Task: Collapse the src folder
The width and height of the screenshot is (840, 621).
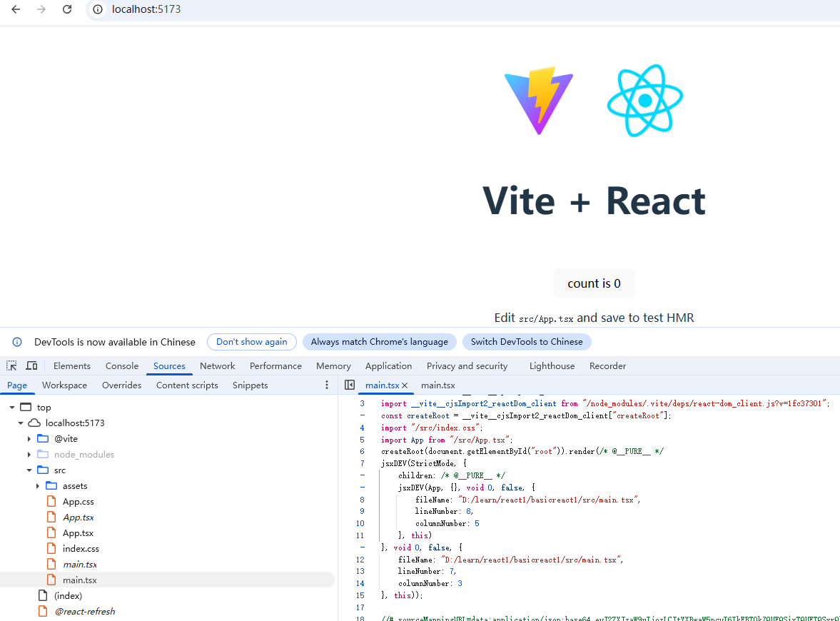Action: pos(29,470)
